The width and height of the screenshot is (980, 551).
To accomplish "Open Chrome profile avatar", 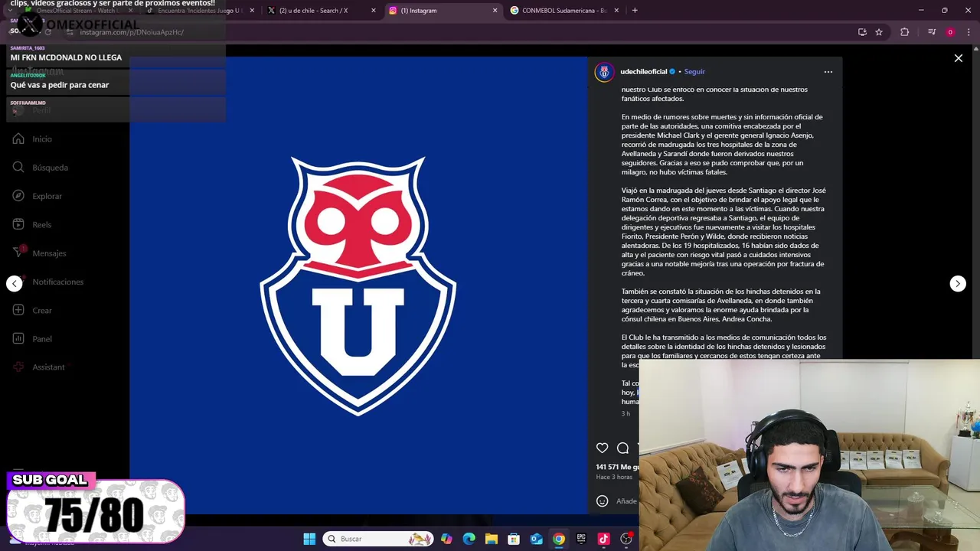I will [x=950, y=32].
